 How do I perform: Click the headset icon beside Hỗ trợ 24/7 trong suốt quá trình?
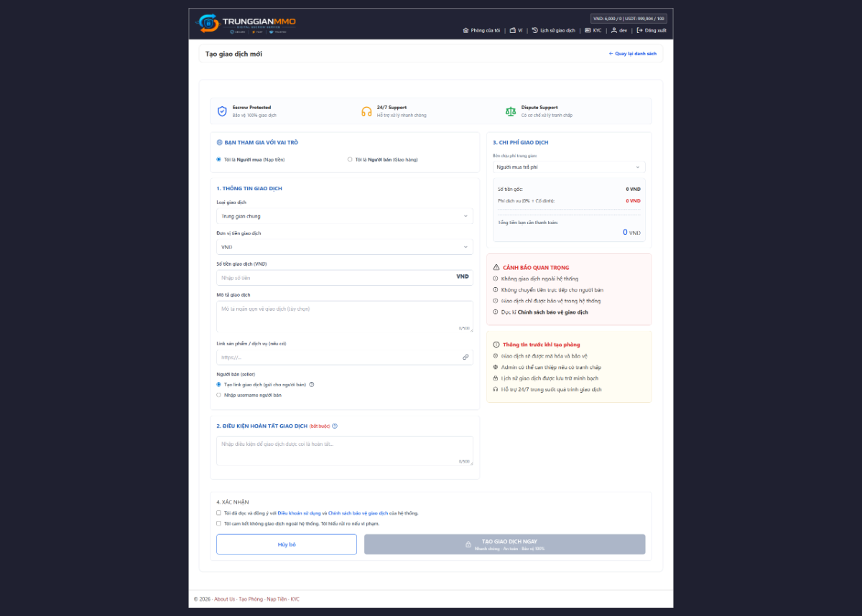[496, 389]
